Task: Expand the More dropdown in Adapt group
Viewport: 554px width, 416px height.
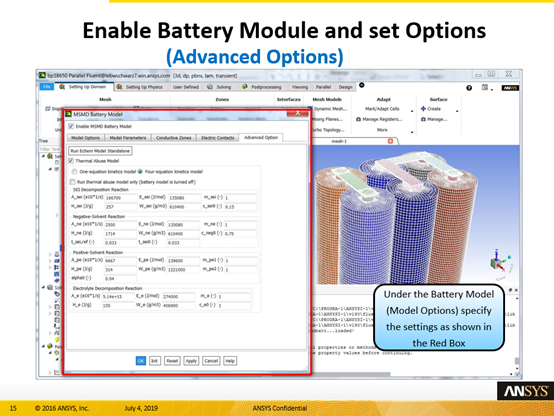Action: 412,132
